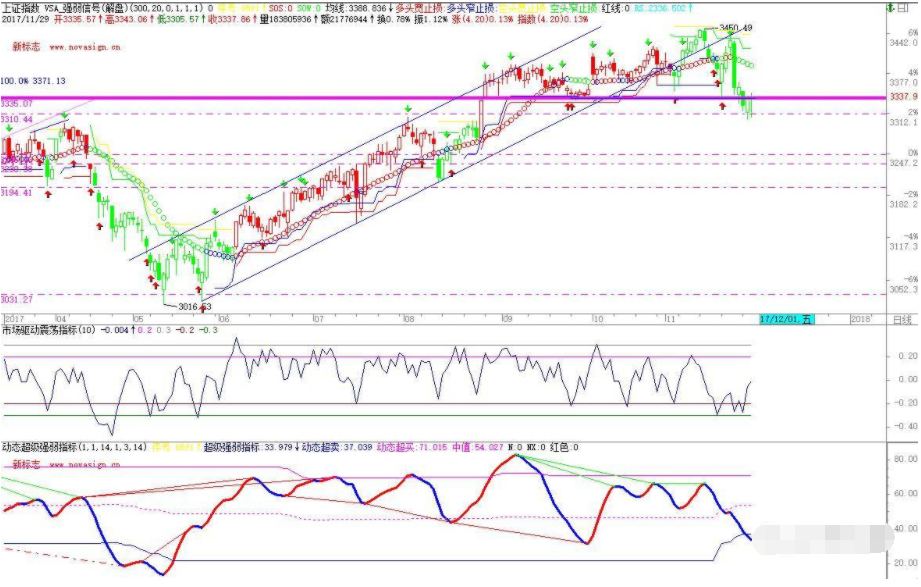Image resolution: width=921 pixels, height=587 pixels.
Task: Click the 3194.41 price level label on the left
Action: [16, 193]
